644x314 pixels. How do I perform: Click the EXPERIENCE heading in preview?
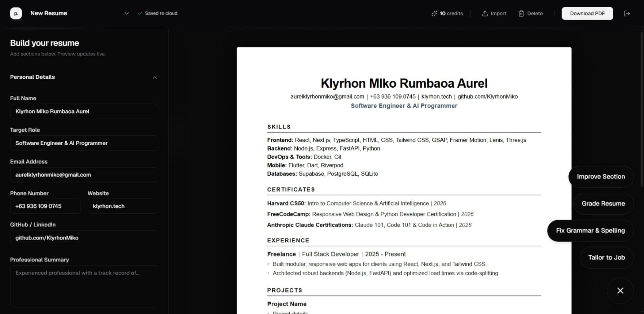(x=288, y=241)
